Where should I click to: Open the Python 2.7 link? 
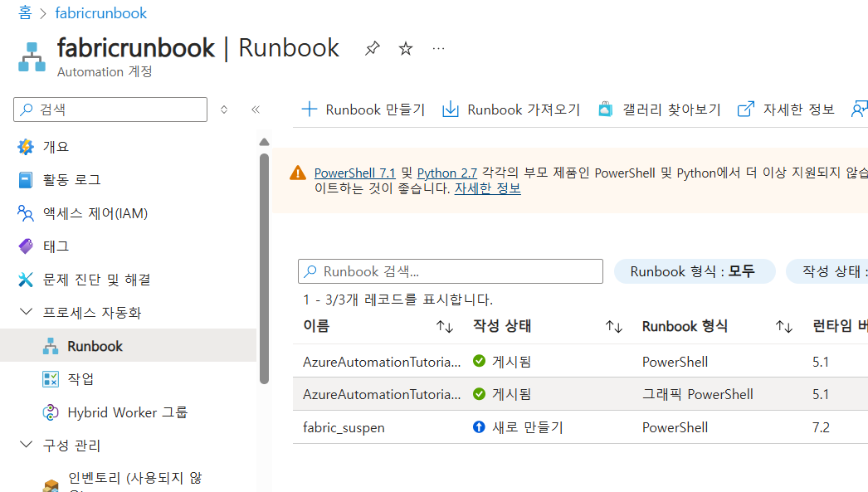pyautogui.click(x=446, y=173)
